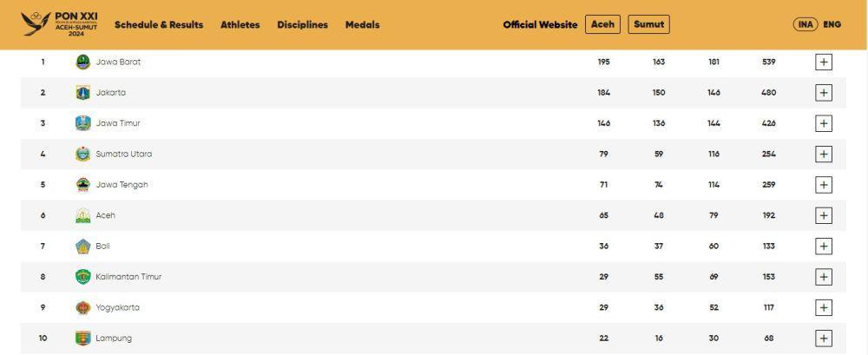The width and height of the screenshot is (868, 355).
Task: Click the Sumatra Utara province emblem
Action: pyautogui.click(x=83, y=154)
